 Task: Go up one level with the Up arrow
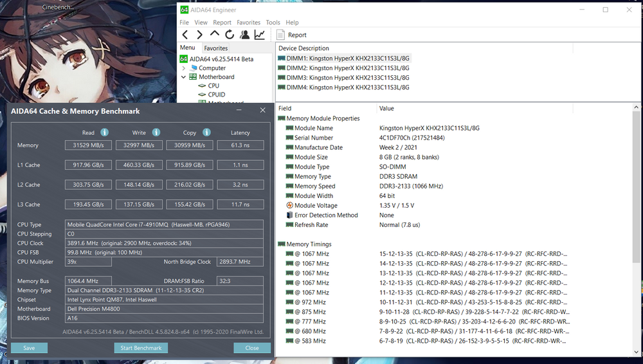pyautogui.click(x=215, y=35)
